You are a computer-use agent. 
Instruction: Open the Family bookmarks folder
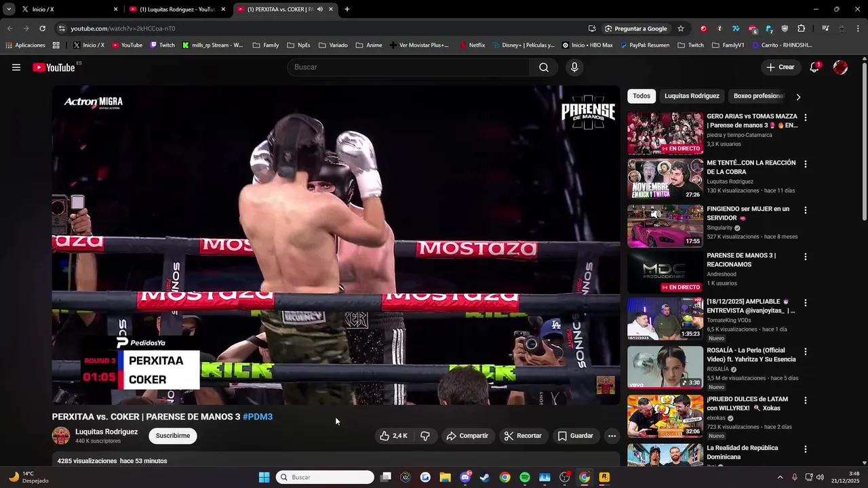[266, 45]
